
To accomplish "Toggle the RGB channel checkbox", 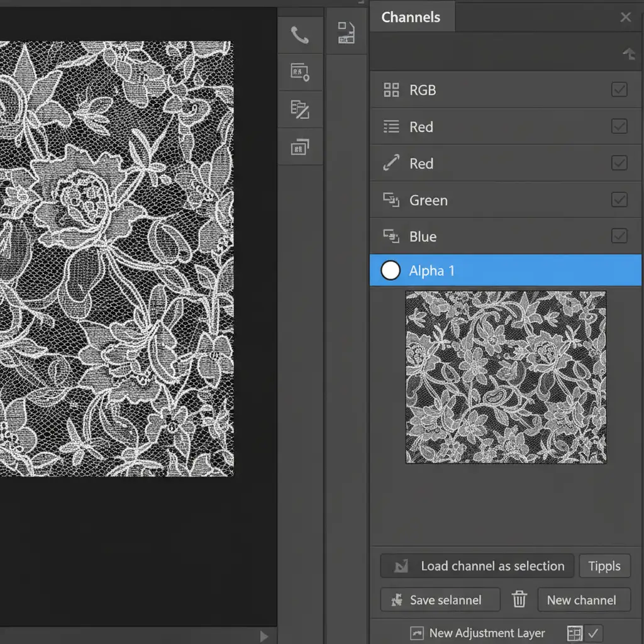I will pos(619,90).
